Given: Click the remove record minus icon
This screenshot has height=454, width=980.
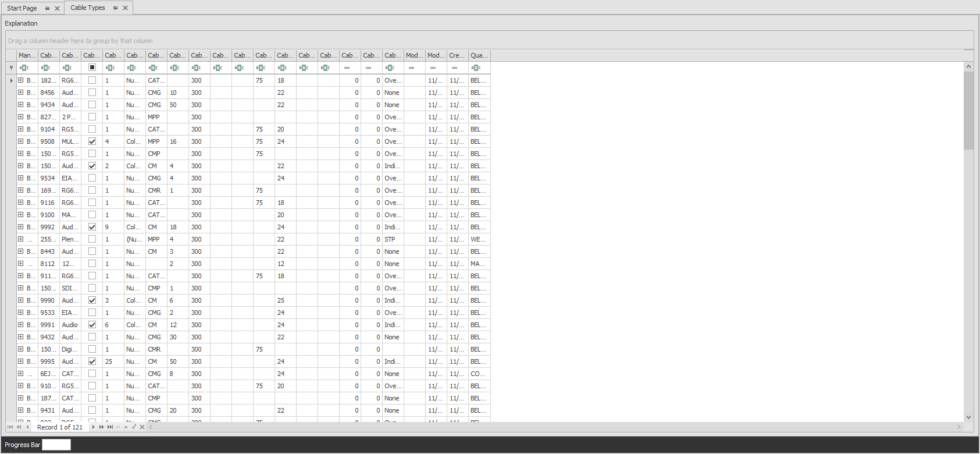Looking at the screenshot, I should [x=117, y=427].
